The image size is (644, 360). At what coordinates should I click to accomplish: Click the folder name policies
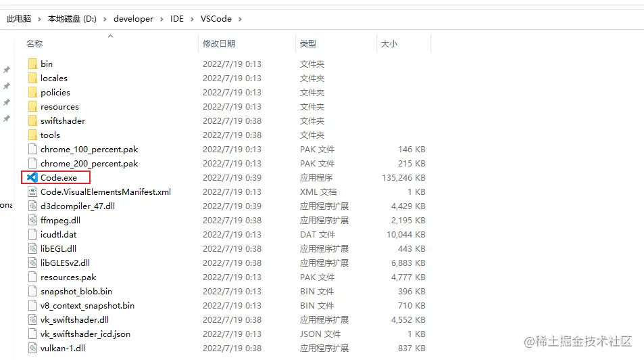(55, 92)
